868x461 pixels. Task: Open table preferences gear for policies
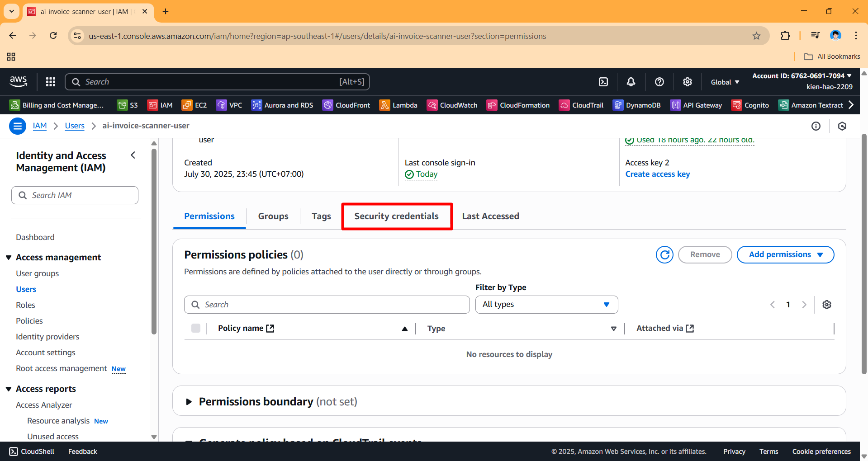coord(826,304)
